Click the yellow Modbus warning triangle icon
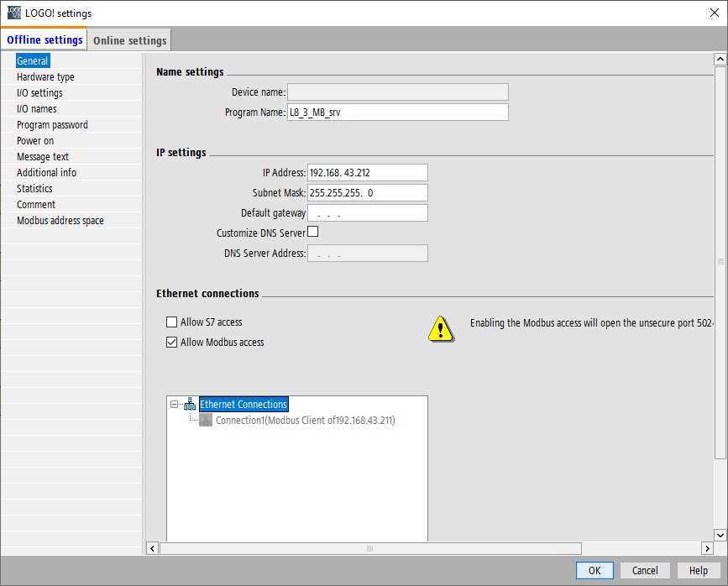 [x=441, y=329]
